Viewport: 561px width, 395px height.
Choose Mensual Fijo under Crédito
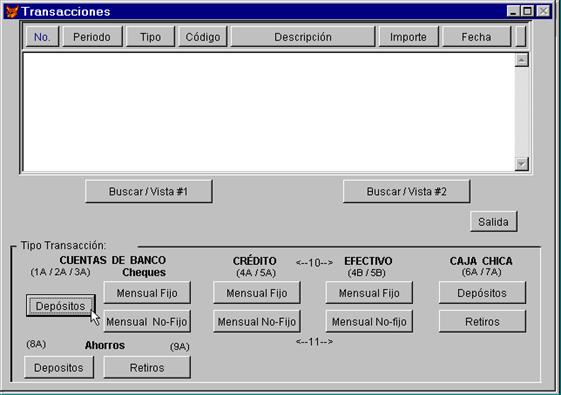(257, 293)
